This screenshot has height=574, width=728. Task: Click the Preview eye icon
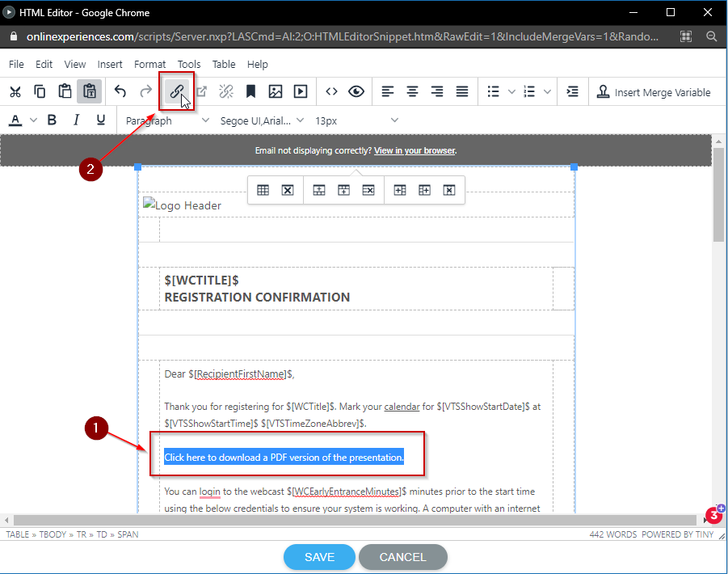356,91
